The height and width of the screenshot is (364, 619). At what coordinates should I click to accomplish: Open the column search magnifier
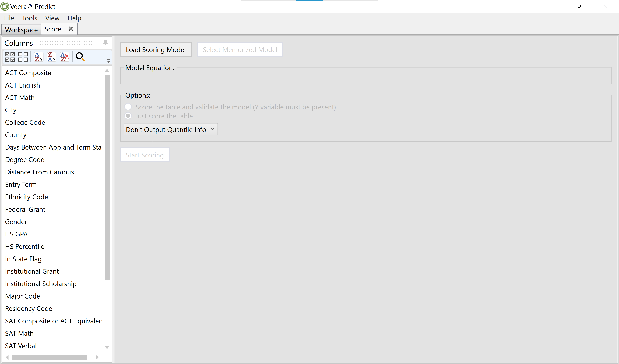[x=80, y=57]
